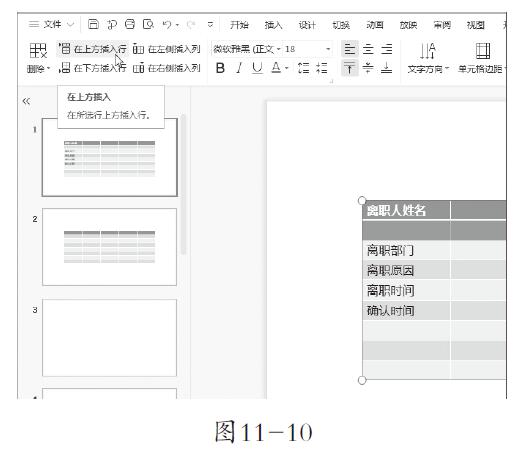Image resolution: width=523 pixels, height=459 pixels.
Task: Insert column to the right
Action: pos(166,68)
